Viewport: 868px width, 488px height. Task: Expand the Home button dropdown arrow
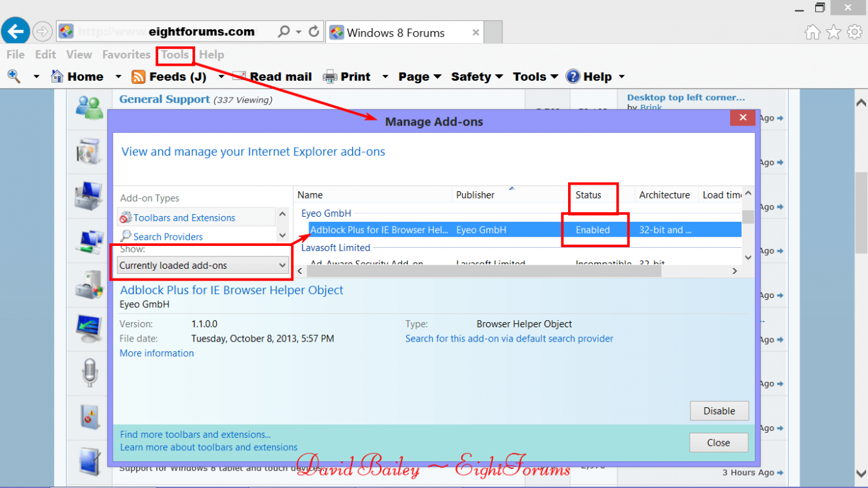coord(118,77)
